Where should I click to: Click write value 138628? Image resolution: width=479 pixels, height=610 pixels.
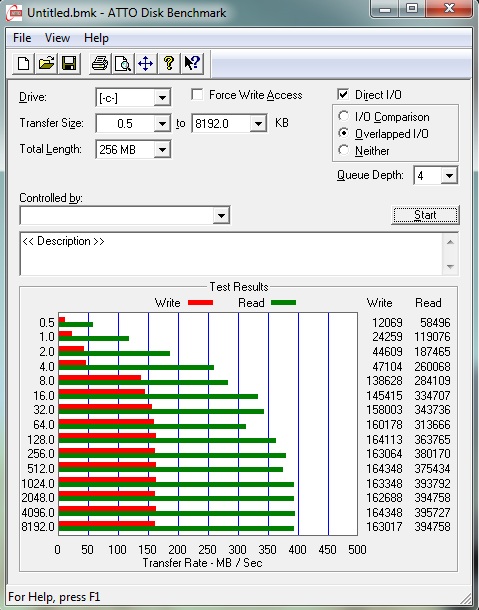[x=384, y=380]
